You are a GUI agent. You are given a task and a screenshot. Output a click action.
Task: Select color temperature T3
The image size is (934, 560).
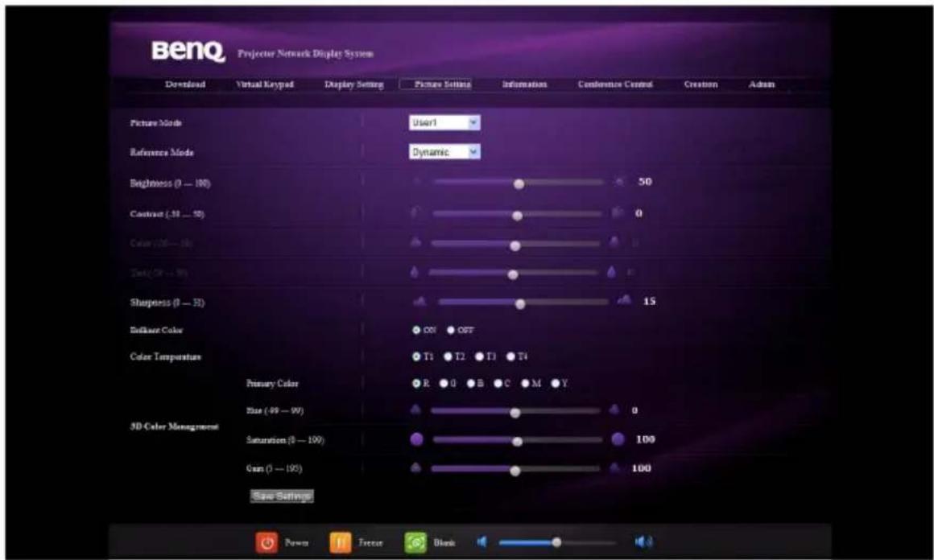point(479,356)
